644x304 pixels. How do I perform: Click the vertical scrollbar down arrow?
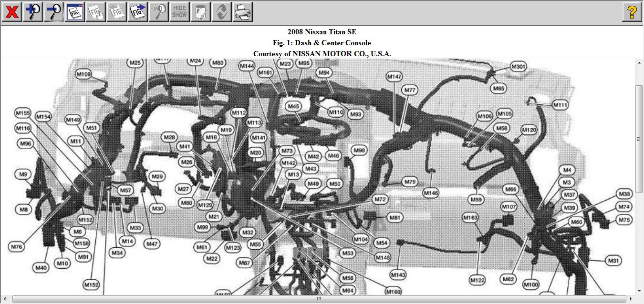click(x=639, y=291)
